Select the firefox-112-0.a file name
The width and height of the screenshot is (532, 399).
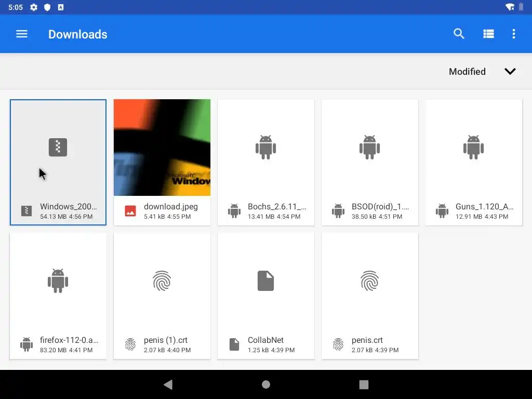69,340
